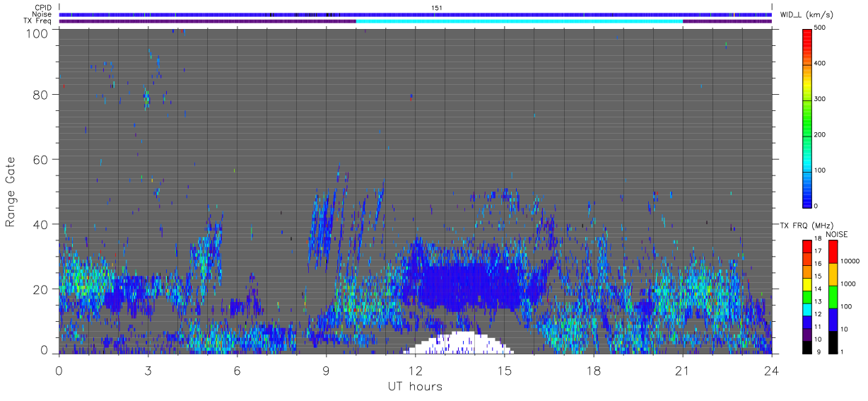Pick the blue 11-12 MHz swatch
The height and width of the screenshot is (401, 868).
tap(807, 322)
